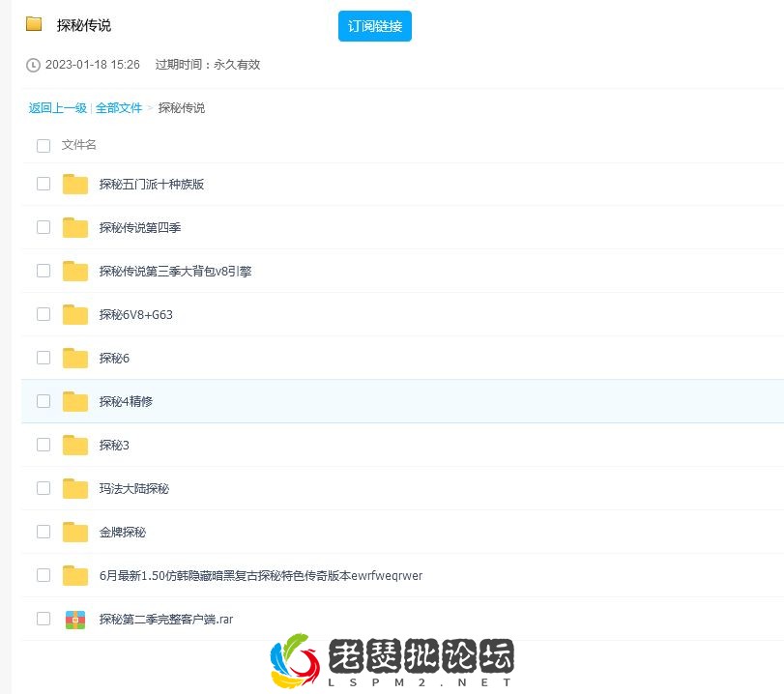Click the folder icon next to 金牌探秘
This screenshot has height=694, width=784.
click(75, 533)
